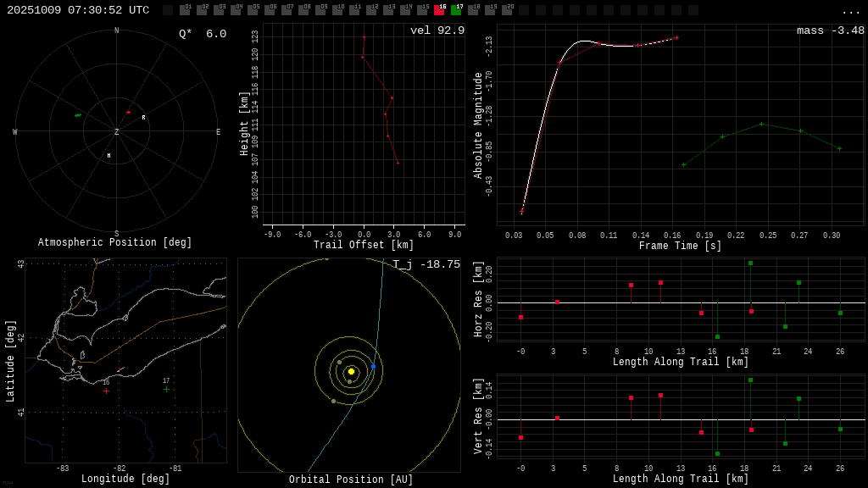This screenshot has height=488, width=868.
Task: Select station box 05 in top bar
Action: click(x=253, y=10)
